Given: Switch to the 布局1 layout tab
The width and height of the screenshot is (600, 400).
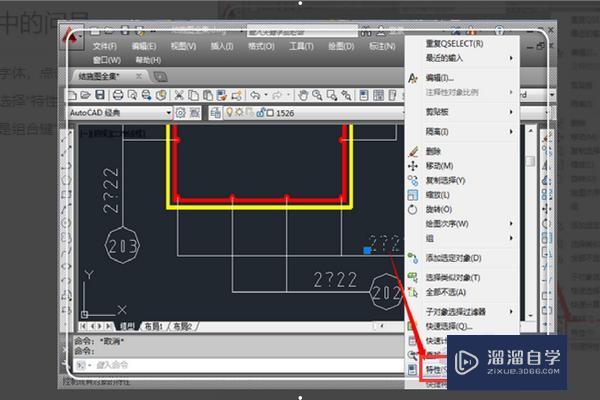Looking at the screenshot, I should tap(154, 327).
